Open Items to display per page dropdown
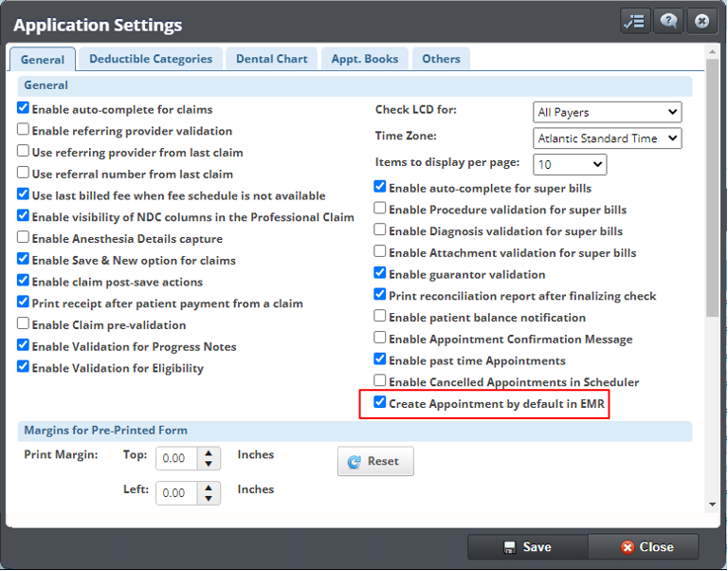The height and width of the screenshot is (571, 728). click(x=570, y=164)
